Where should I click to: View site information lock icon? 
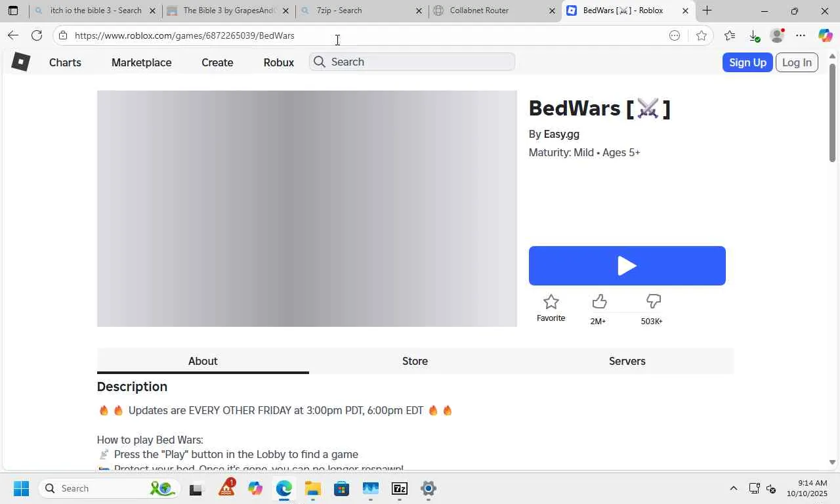click(x=63, y=35)
